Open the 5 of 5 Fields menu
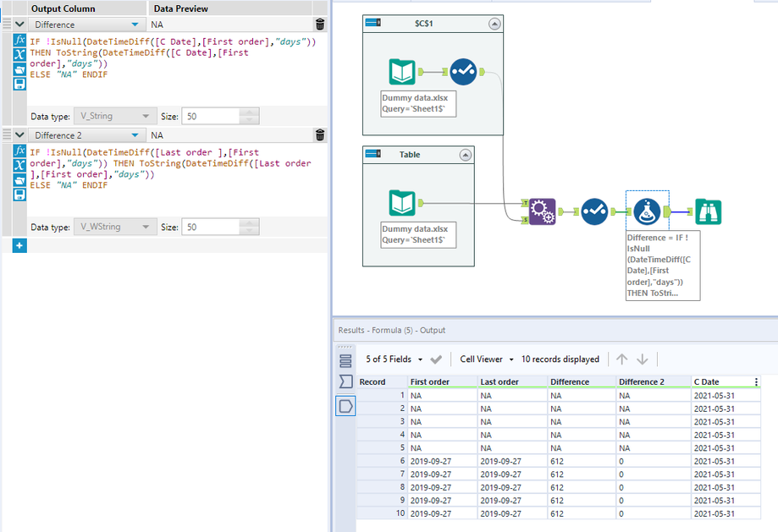Image resolution: width=778 pixels, height=532 pixels. click(x=395, y=359)
